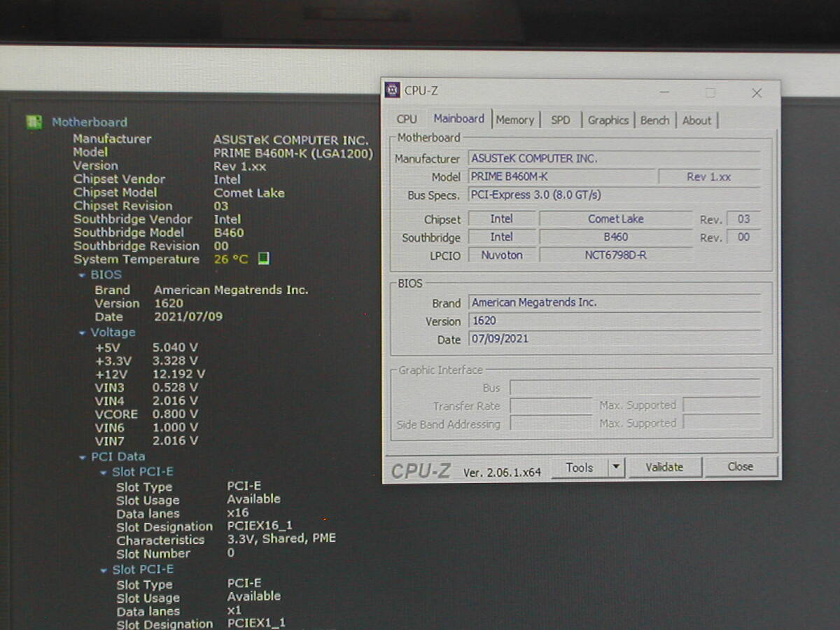Switch to the CPU tab
This screenshot has width=840, height=630.
tap(407, 120)
